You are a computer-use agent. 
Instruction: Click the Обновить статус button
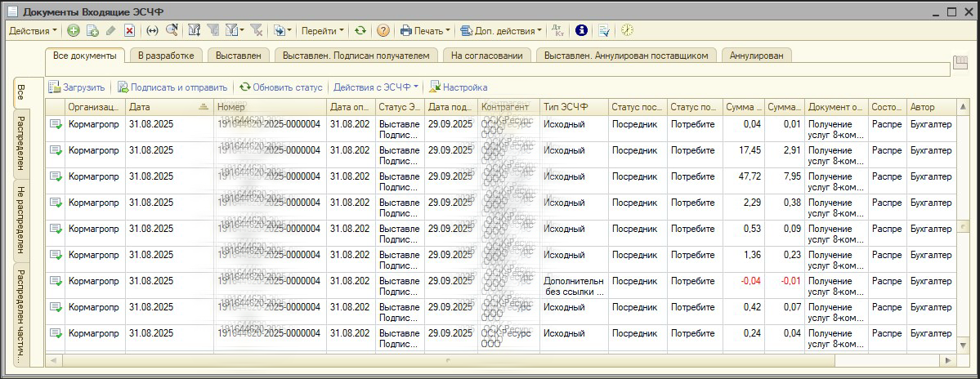280,87
